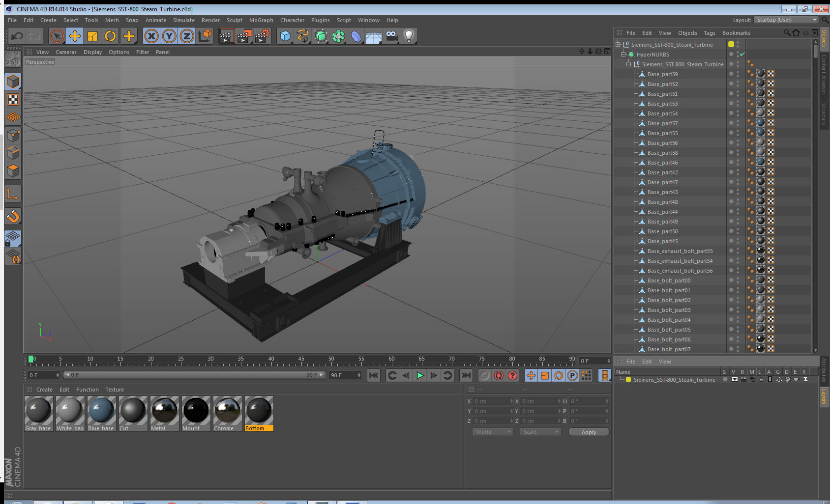Click the Apply coordinates button
Image resolution: width=830 pixels, height=504 pixels.
point(589,432)
